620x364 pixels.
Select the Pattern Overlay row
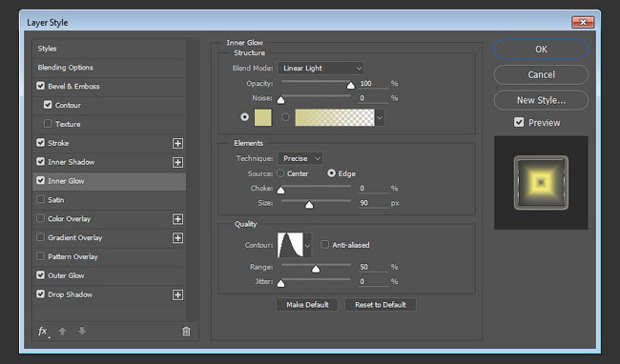click(109, 257)
